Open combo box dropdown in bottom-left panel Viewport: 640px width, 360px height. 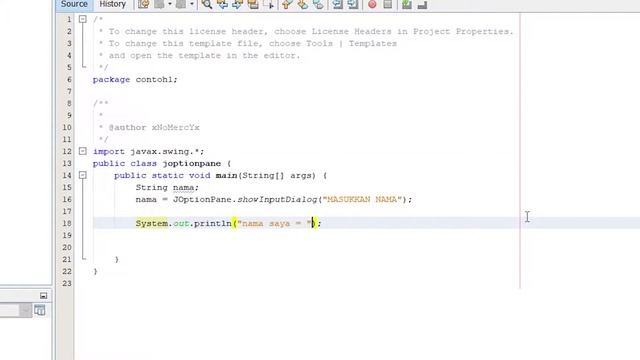click(x=25, y=311)
